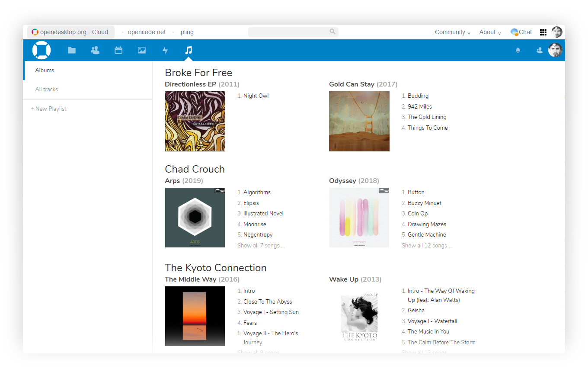Play the track Gentle Machine
588x372 pixels.
[427, 235]
